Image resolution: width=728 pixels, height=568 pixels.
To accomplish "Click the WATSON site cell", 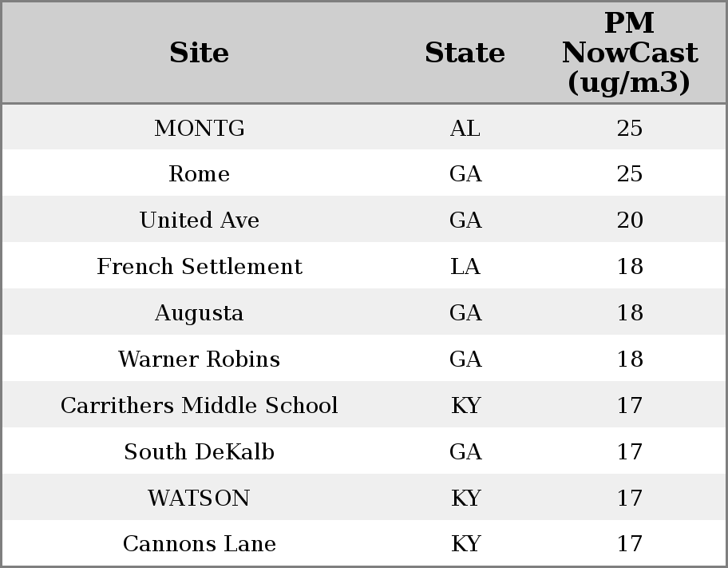I will click(x=200, y=498).
